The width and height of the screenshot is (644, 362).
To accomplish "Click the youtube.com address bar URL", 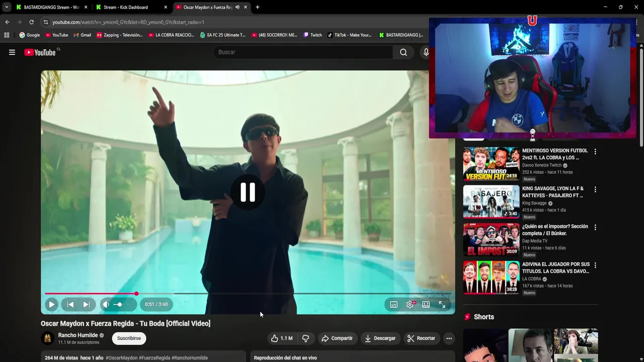I will (128, 22).
